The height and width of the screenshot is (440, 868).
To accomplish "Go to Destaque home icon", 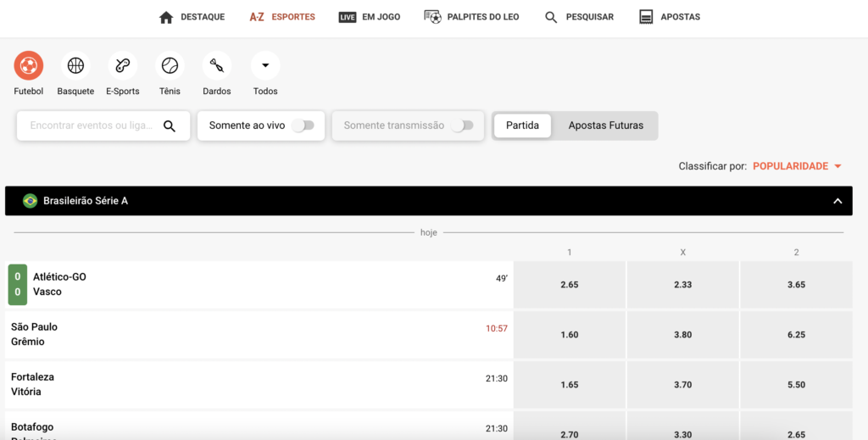I will (166, 17).
